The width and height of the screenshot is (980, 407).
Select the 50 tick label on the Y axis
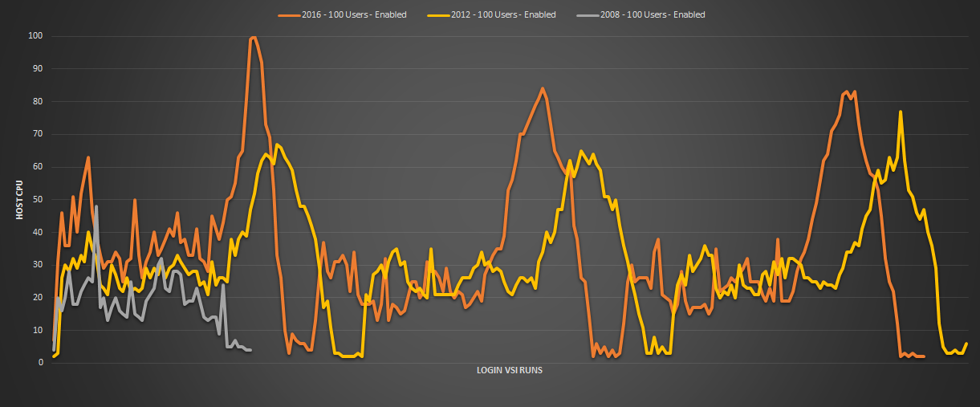tap(37, 199)
